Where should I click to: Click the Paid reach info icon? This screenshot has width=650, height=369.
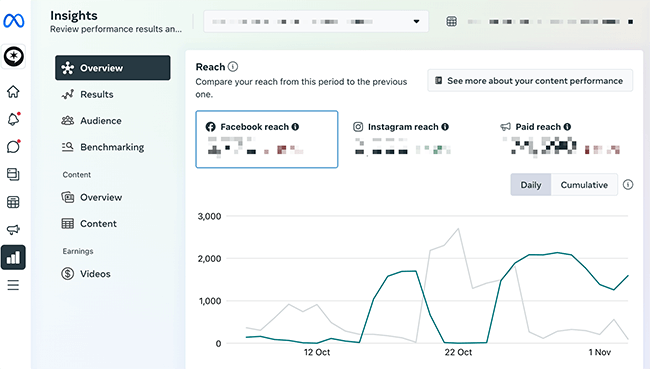tap(567, 127)
